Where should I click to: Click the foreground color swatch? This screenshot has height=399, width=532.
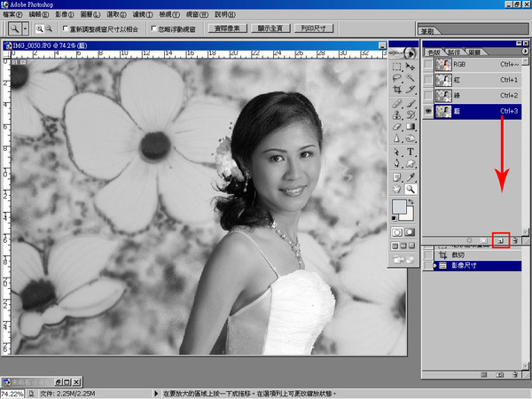(400, 207)
